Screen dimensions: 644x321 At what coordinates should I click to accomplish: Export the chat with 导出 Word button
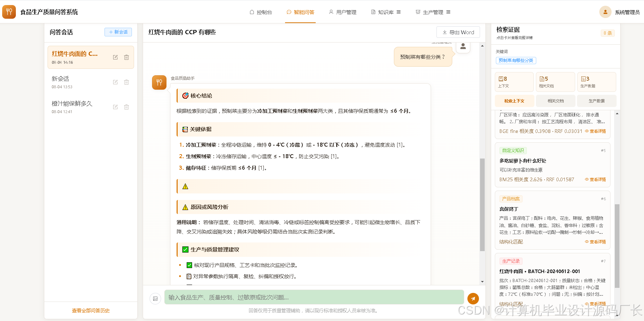tap(458, 32)
